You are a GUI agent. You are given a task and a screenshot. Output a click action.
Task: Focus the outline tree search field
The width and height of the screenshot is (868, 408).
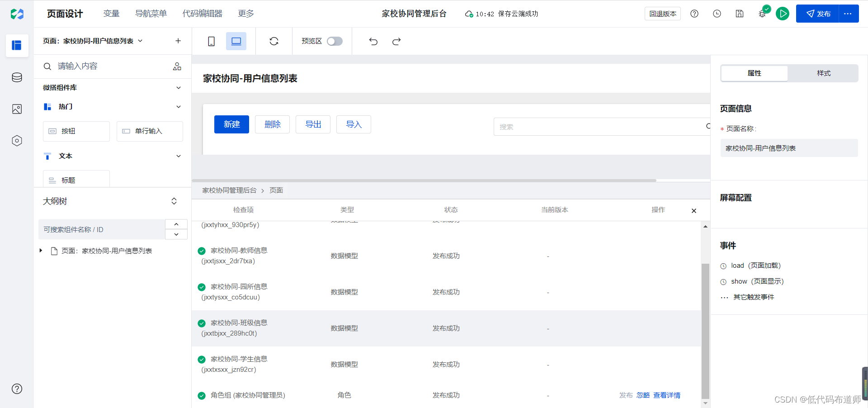click(x=102, y=229)
